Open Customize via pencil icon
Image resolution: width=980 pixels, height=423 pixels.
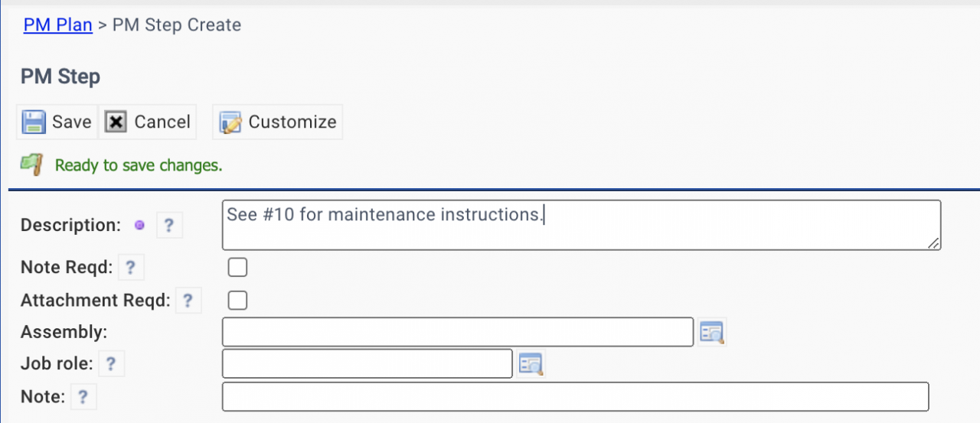(x=230, y=122)
